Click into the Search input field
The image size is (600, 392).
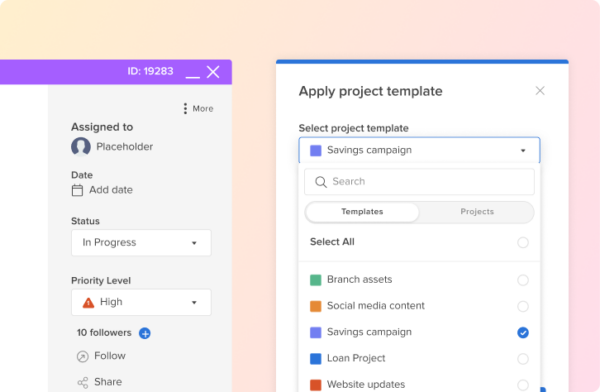pyautogui.click(x=419, y=182)
